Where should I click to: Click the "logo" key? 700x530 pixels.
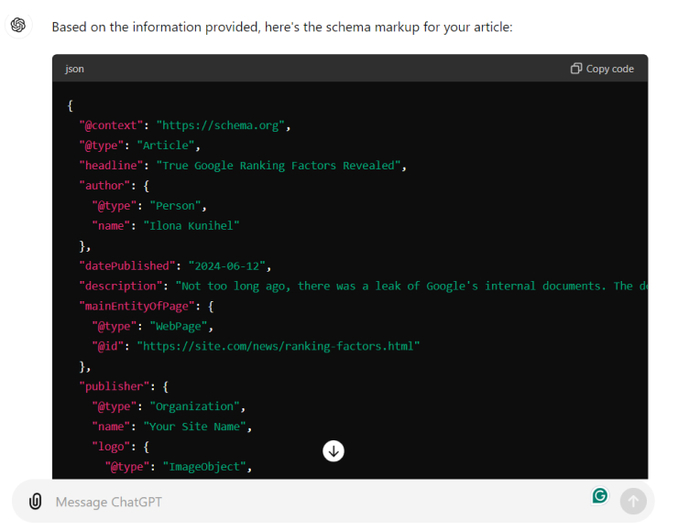[111, 447]
